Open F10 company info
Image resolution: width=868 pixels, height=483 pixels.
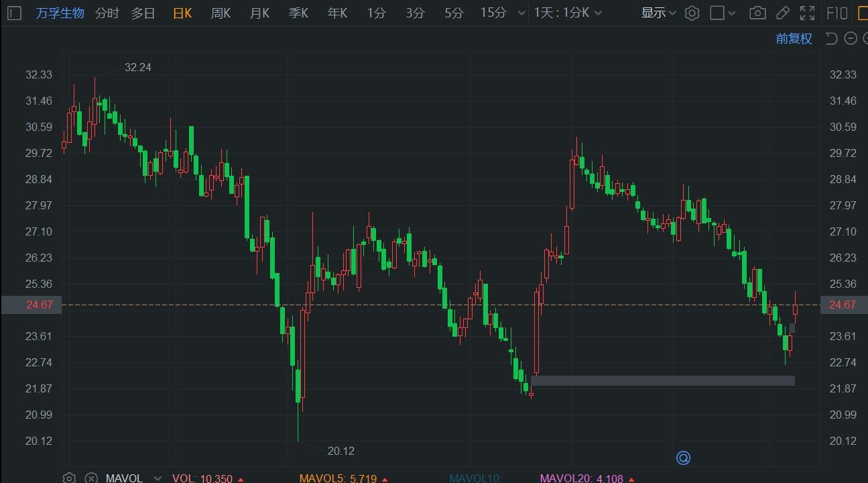point(837,13)
